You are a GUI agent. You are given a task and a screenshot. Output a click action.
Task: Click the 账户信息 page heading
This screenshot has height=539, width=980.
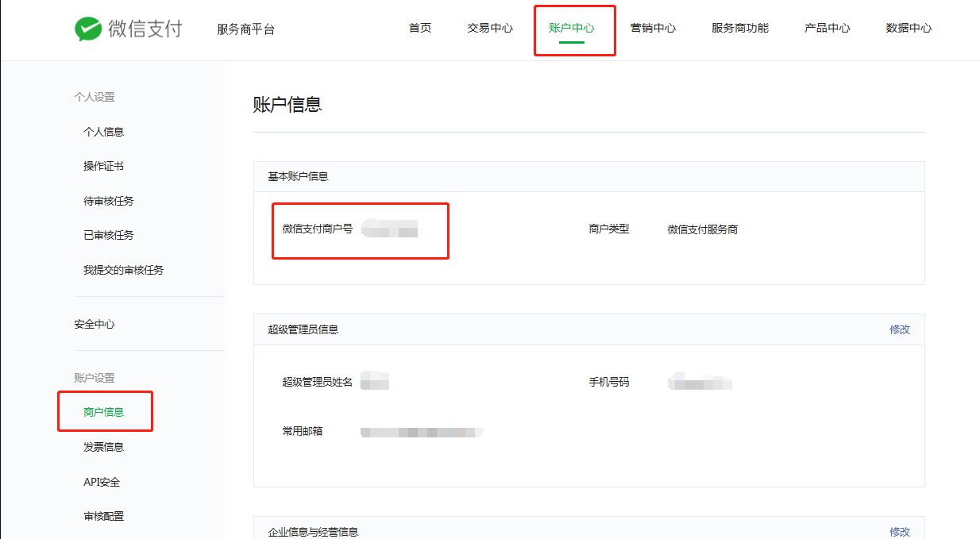pos(287,104)
